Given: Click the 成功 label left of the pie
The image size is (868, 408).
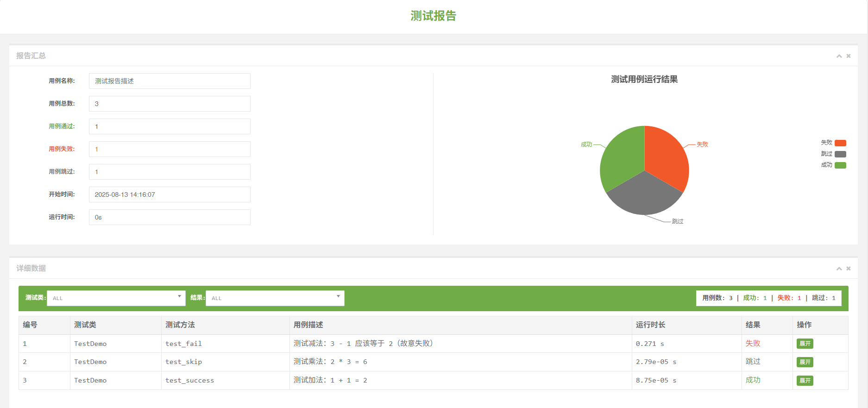Looking at the screenshot, I should coord(586,144).
